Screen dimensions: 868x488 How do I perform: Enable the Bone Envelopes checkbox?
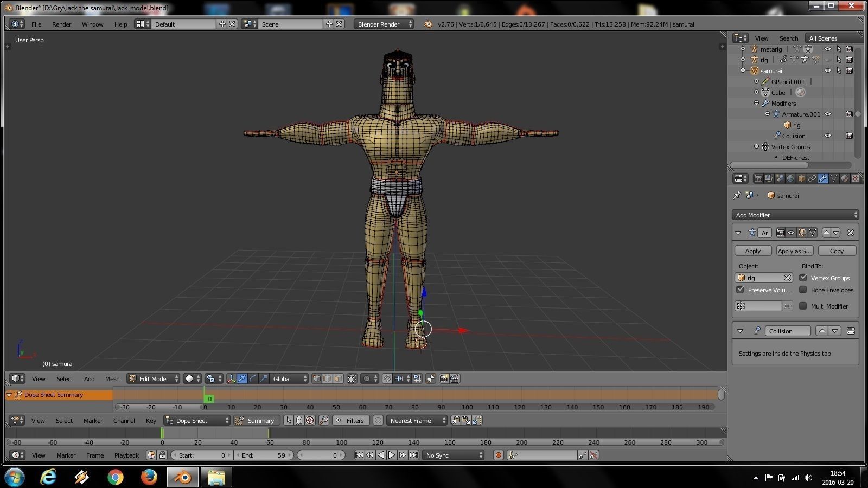(x=803, y=290)
